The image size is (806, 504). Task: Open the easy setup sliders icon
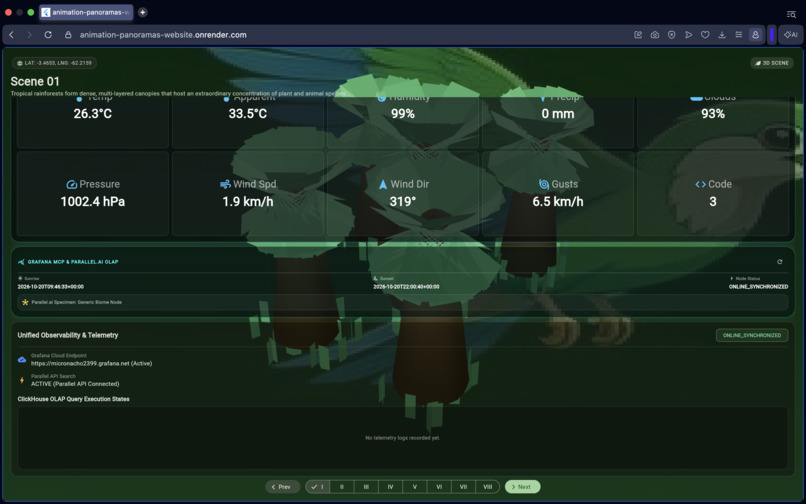[x=739, y=35]
